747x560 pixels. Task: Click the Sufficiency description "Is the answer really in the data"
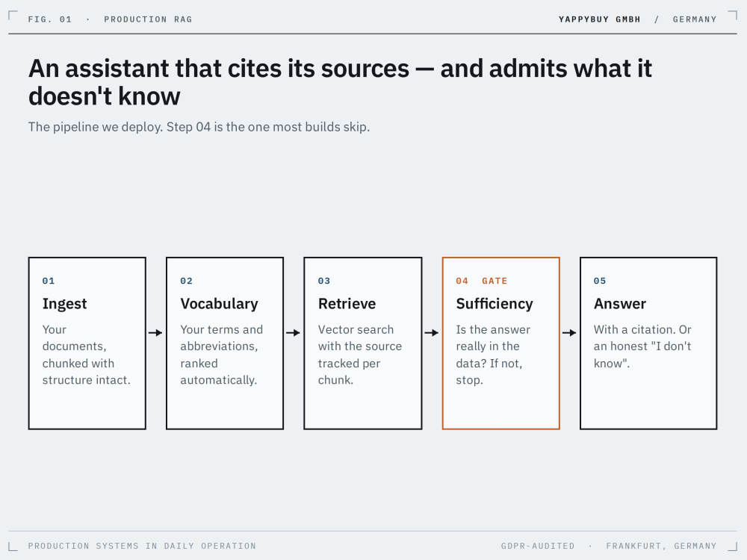coord(493,355)
